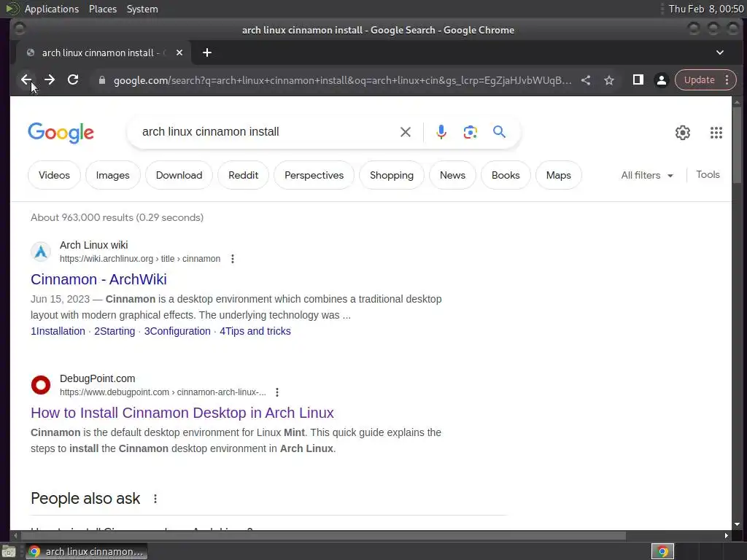The image size is (747, 560).
Task: Switch to the Shopping results
Action: [x=392, y=175]
